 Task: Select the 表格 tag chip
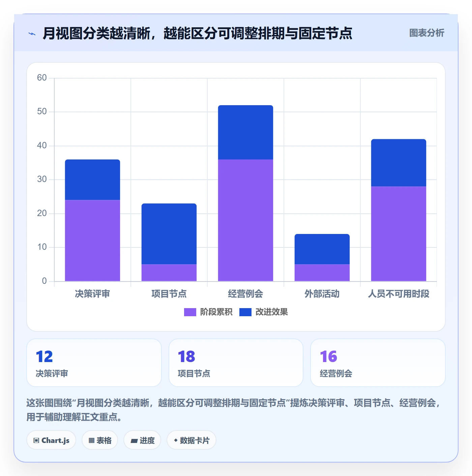(100, 440)
